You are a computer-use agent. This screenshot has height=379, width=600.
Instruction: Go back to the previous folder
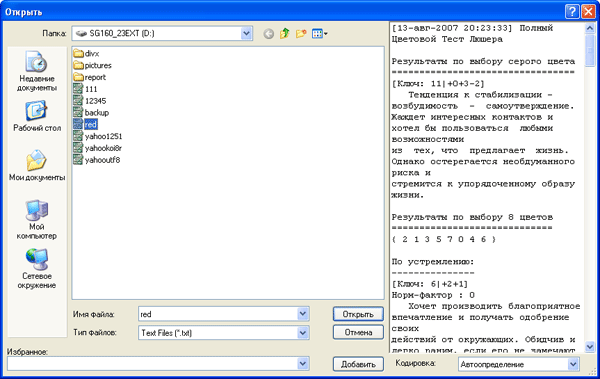[269, 34]
